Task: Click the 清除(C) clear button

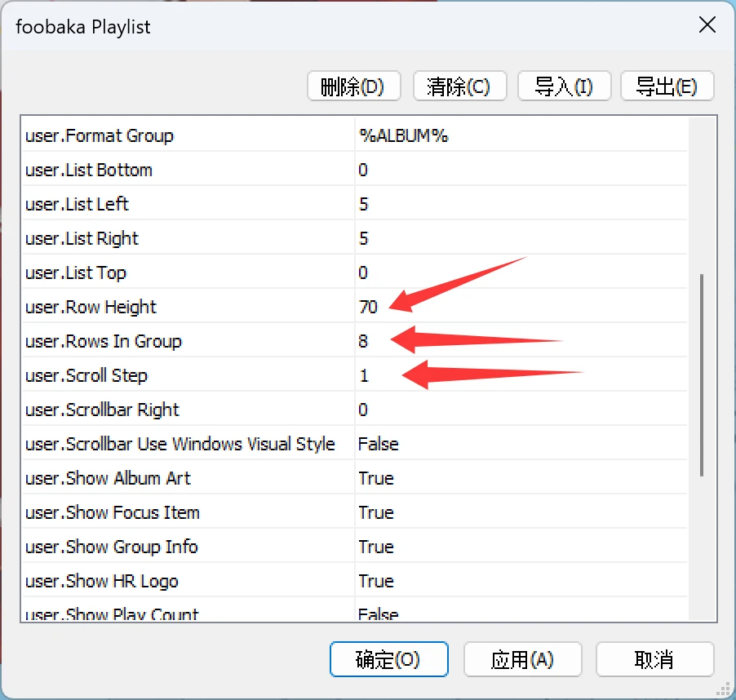Action: tap(459, 86)
